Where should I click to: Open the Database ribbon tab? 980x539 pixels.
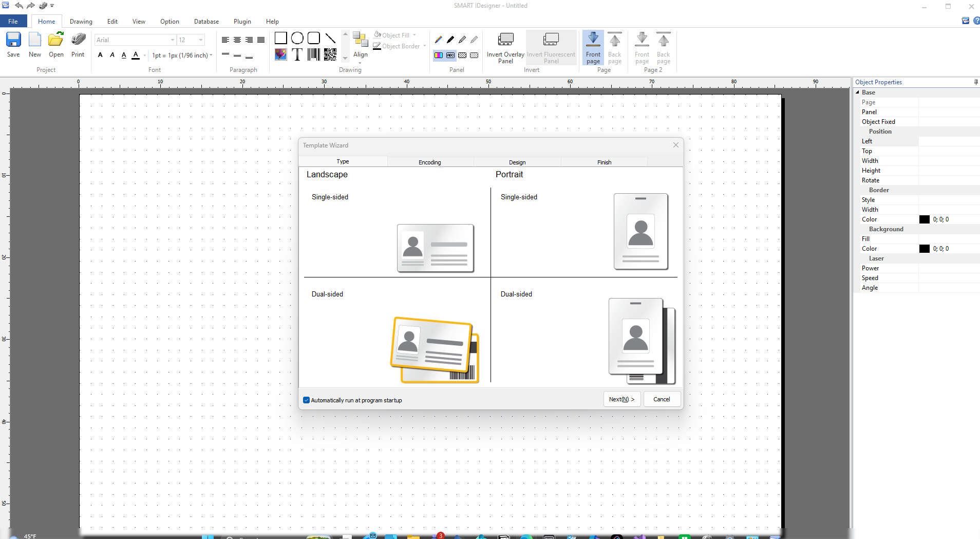(206, 22)
